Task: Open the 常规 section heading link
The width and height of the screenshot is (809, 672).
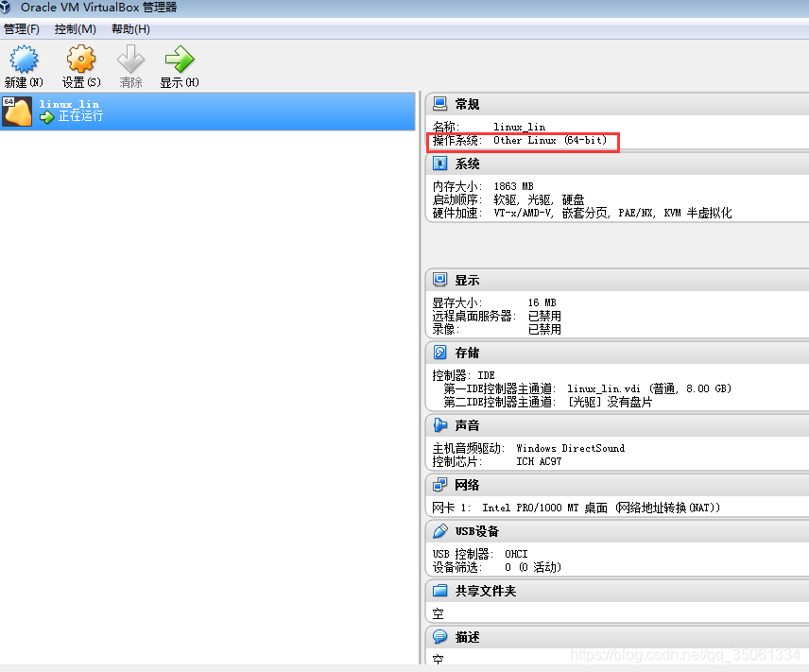Action: pos(467,104)
